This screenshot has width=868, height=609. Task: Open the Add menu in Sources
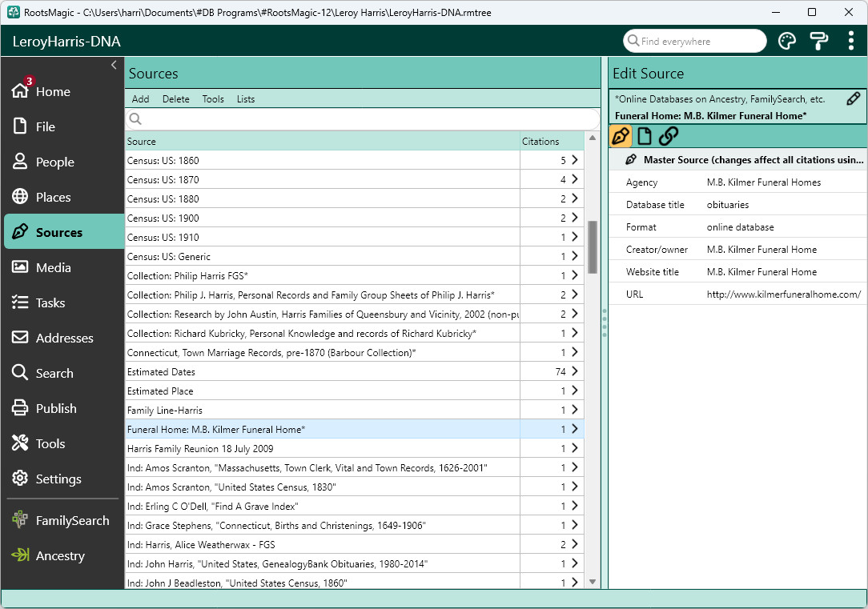141,99
